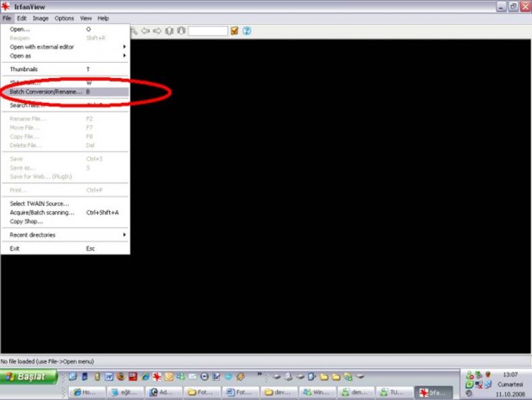Click the active 'Irfa...' taskbar button
Screen dimensions: 532x400
(x=433, y=392)
